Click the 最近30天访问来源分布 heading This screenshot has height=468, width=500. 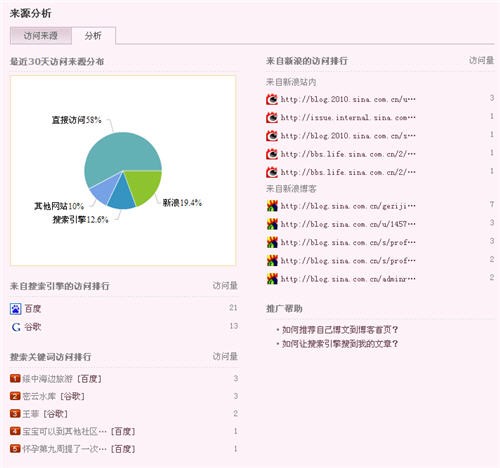click(57, 61)
